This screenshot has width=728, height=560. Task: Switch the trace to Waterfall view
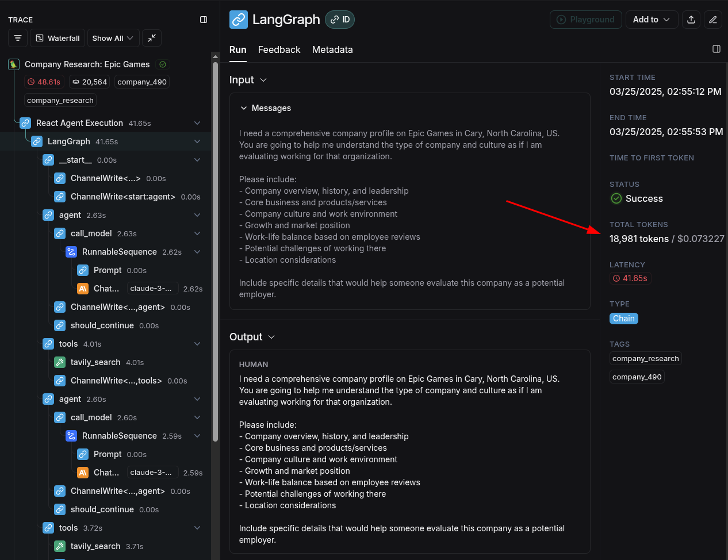(x=58, y=38)
